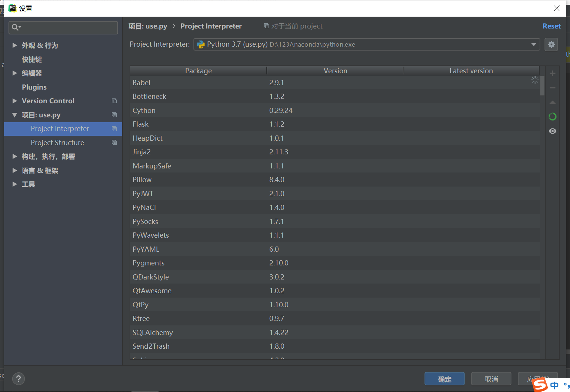This screenshot has width=570, height=392.
Task: Select the Jinja2 package row
Action: [335, 152]
